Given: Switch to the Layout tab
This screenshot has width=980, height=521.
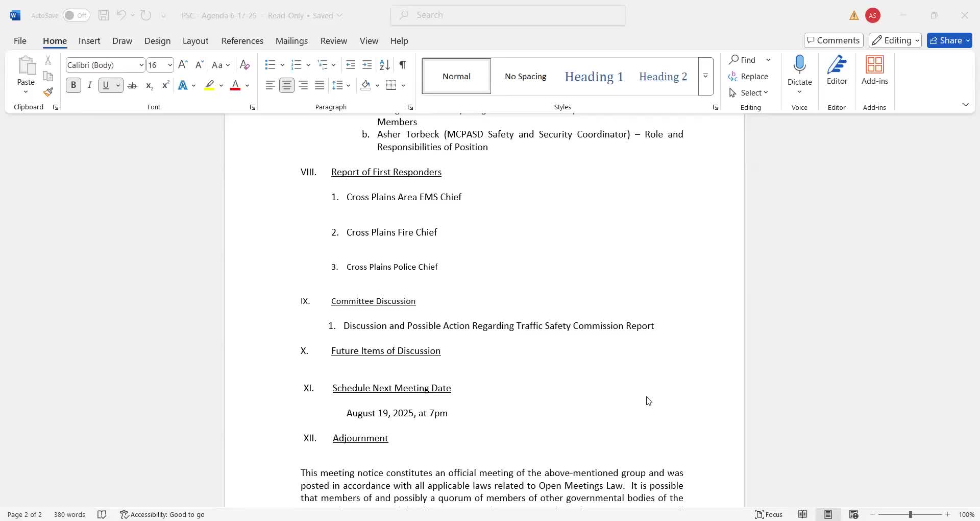Looking at the screenshot, I should 195,41.
